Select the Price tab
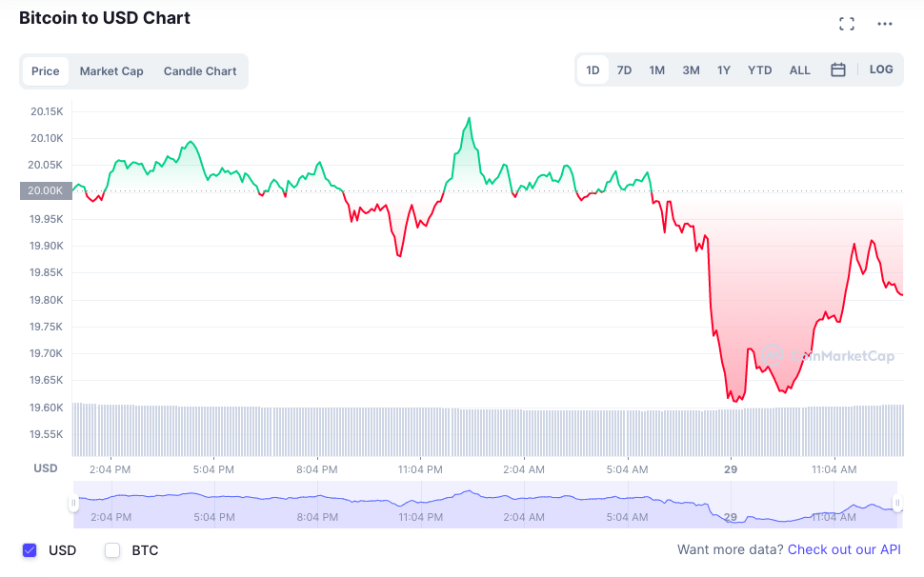This screenshot has width=924, height=577. [x=46, y=71]
